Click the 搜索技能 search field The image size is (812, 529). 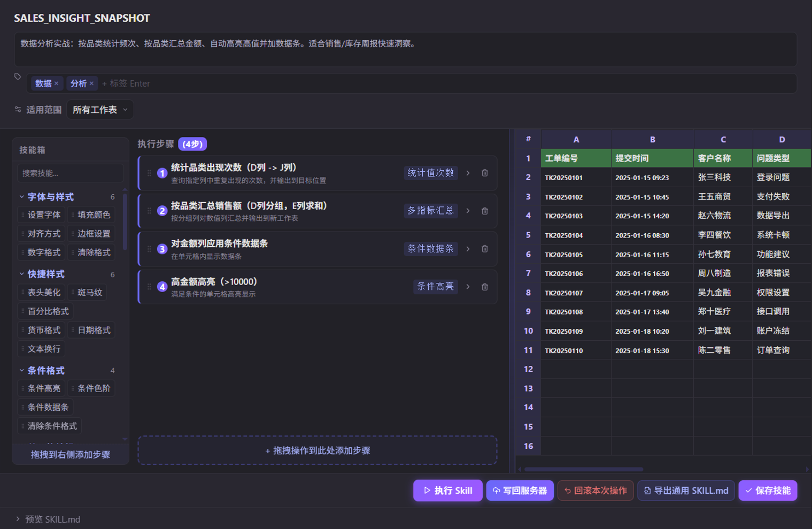70,173
